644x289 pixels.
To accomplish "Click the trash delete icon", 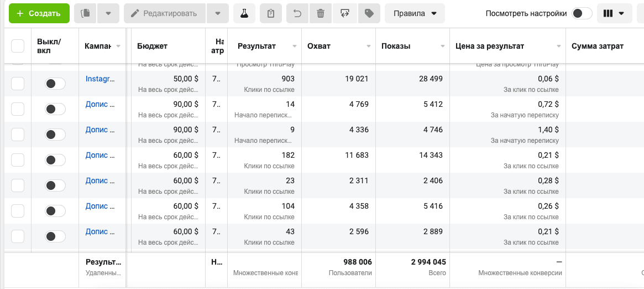I will [x=321, y=13].
